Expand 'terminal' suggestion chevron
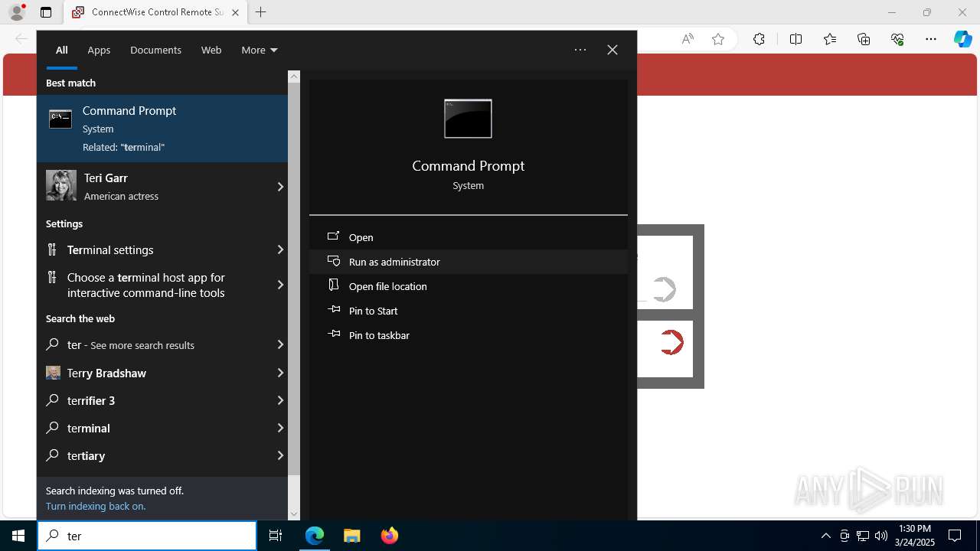Image resolution: width=980 pixels, height=551 pixels. pyautogui.click(x=280, y=428)
